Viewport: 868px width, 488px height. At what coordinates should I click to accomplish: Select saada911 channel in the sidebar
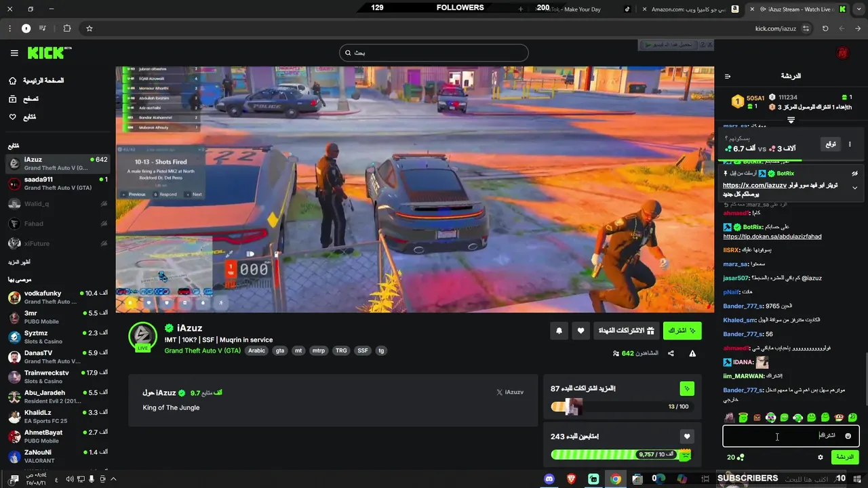(x=58, y=183)
